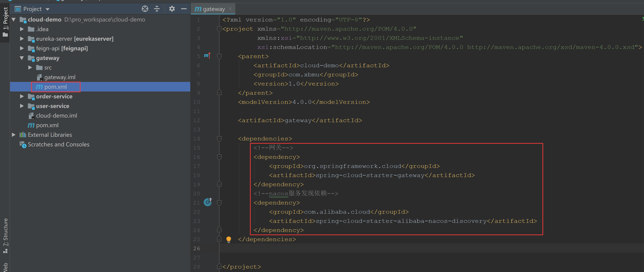Click the collapse all icon in Project panel
644x272 pixels.
pos(157,9)
